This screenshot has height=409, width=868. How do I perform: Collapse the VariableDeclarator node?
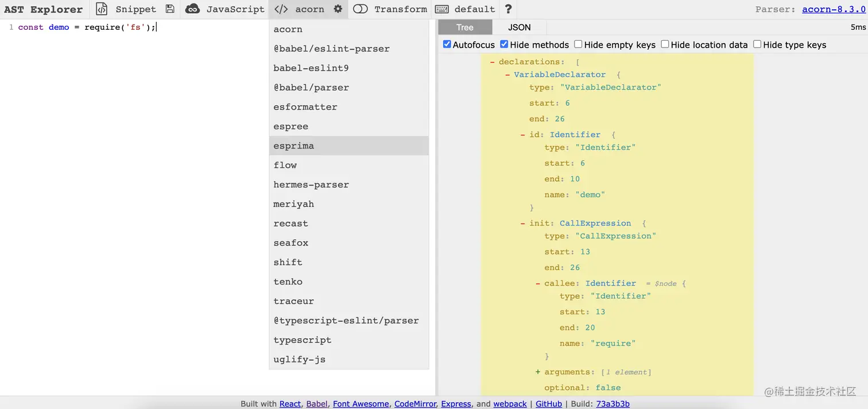(x=507, y=75)
